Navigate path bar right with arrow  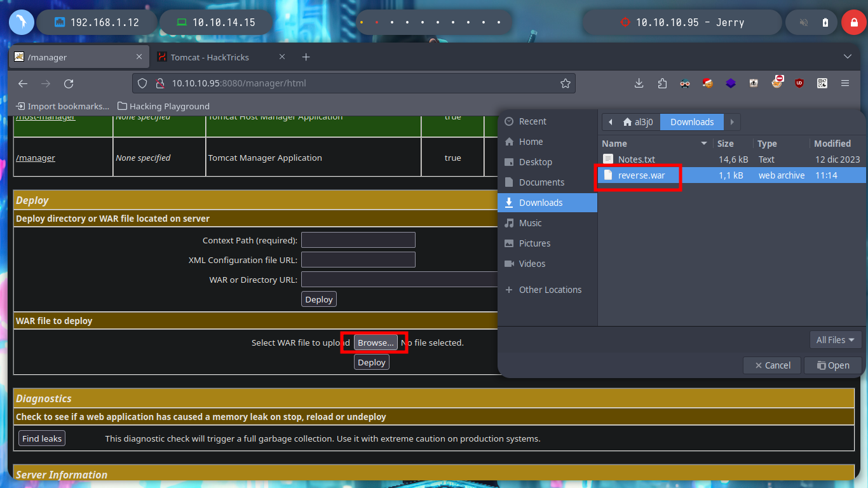(732, 122)
